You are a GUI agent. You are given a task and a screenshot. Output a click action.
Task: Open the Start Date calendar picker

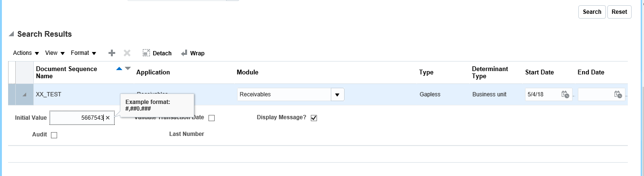(x=565, y=94)
